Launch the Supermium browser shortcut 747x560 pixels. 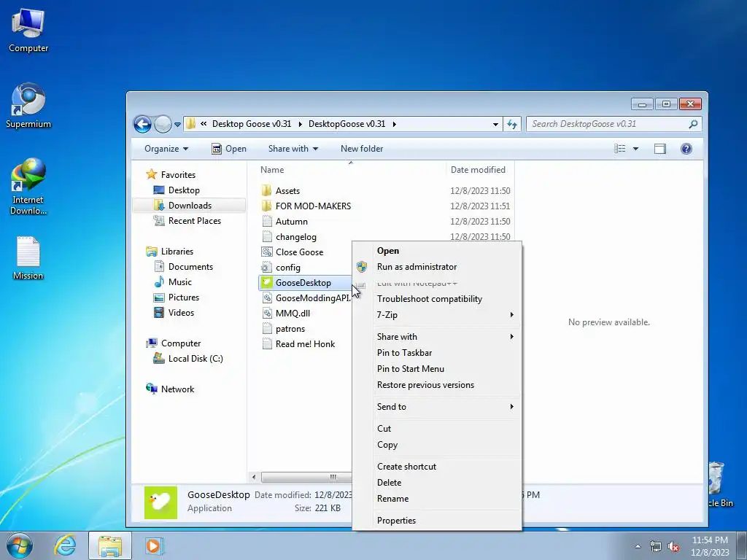(x=28, y=106)
